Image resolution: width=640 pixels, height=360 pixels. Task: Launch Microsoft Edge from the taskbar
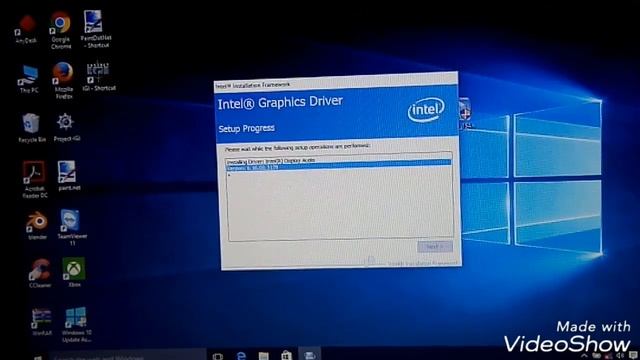[x=241, y=356]
